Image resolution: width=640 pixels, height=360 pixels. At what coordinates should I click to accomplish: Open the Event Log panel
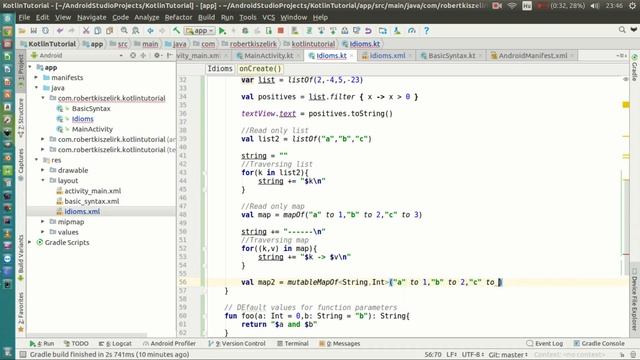pos(544,343)
